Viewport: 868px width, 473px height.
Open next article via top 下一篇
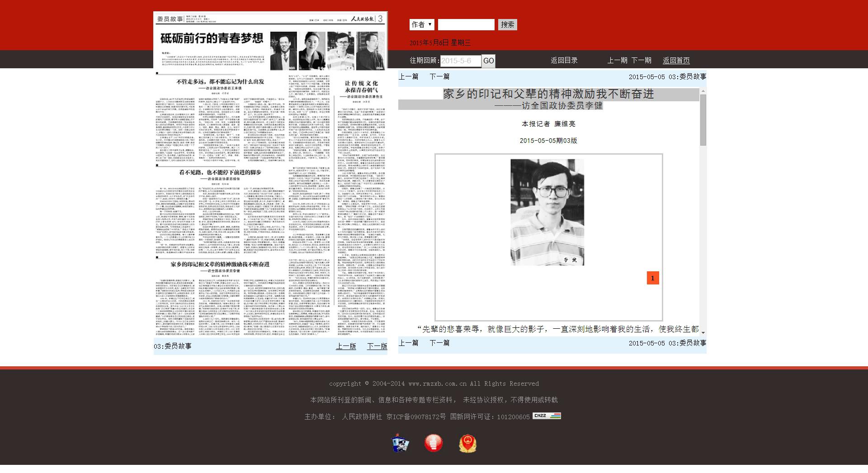439,76
